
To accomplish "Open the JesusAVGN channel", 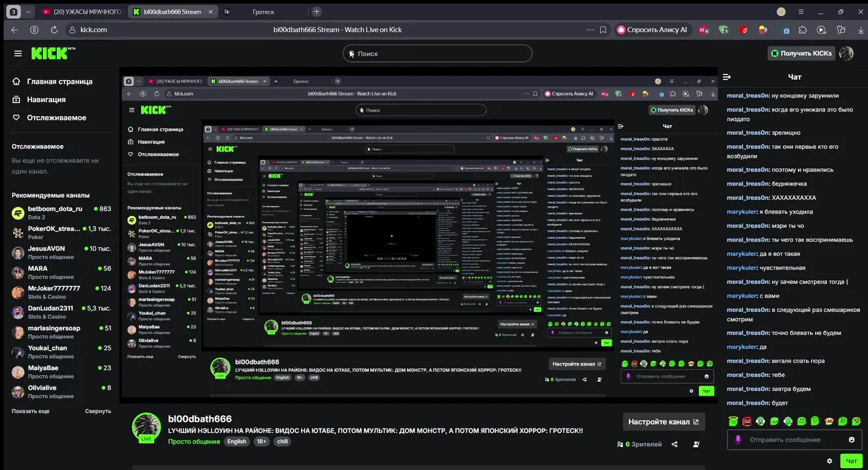I will [x=61, y=253].
